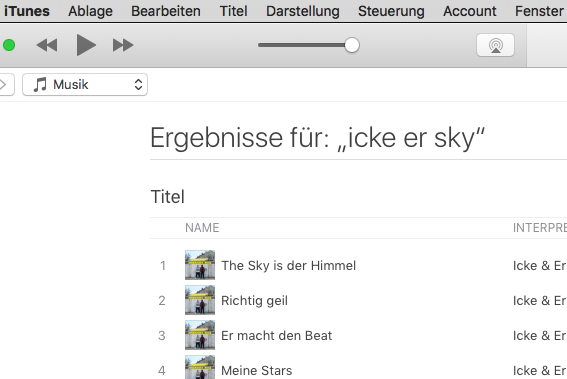The height and width of the screenshot is (379, 567).
Task: Open artist Icke & Er in track 1 row
Action: [x=540, y=265]
